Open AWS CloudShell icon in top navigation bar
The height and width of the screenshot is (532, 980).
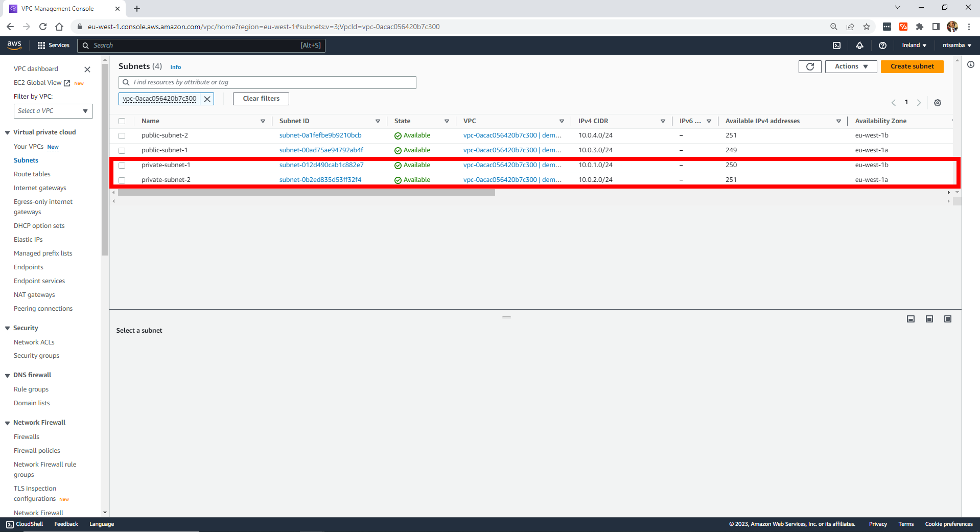point(836,45)
